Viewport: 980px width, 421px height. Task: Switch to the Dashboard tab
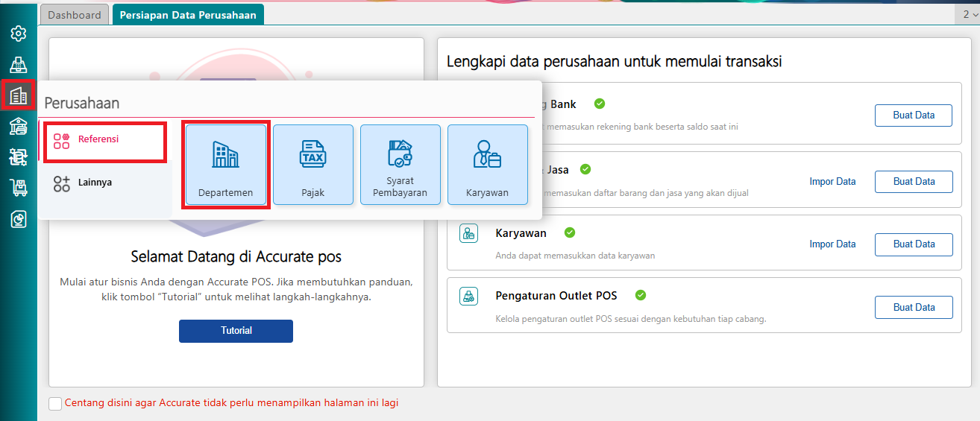75,15
